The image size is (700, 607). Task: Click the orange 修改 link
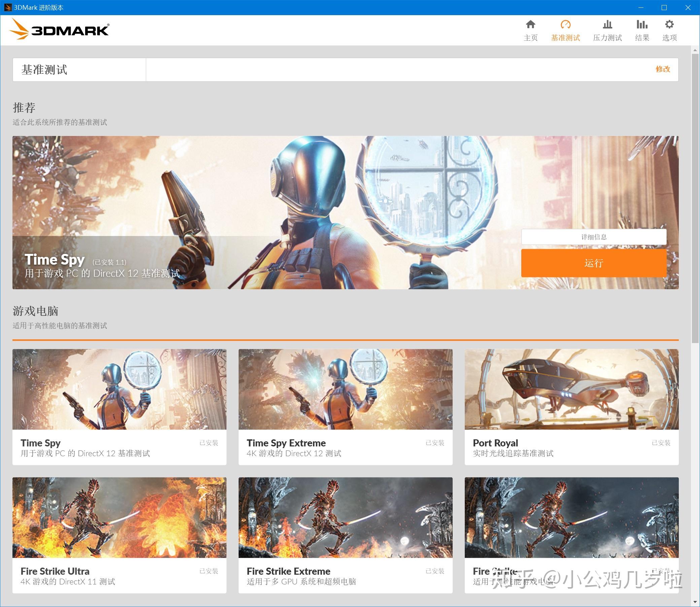[662, 69]
